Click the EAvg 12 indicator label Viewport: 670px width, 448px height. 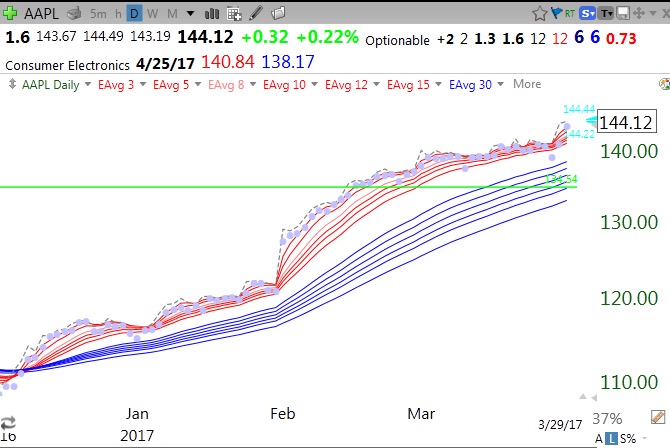[x=346, y=85]
